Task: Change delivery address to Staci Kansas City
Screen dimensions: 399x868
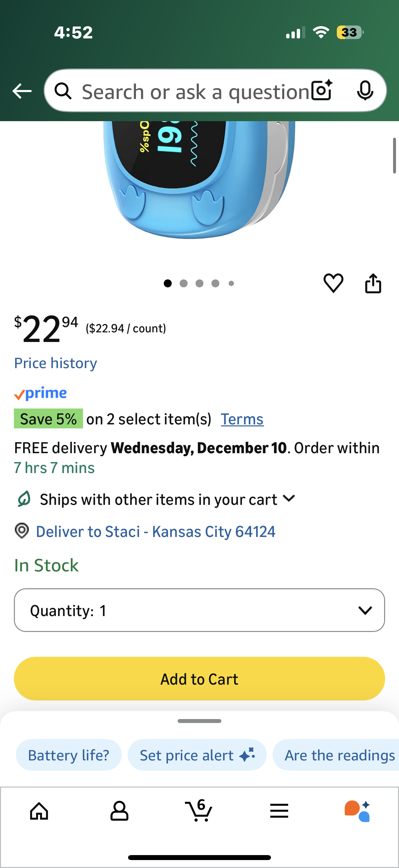Action: click(155, 532)
